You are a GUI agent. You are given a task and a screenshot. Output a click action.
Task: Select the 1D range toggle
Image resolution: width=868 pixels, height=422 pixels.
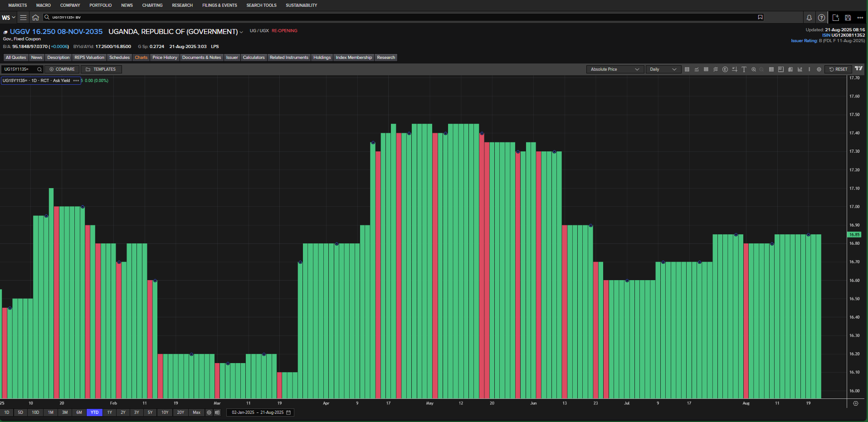pyautogui.click(x=7, y=412)
